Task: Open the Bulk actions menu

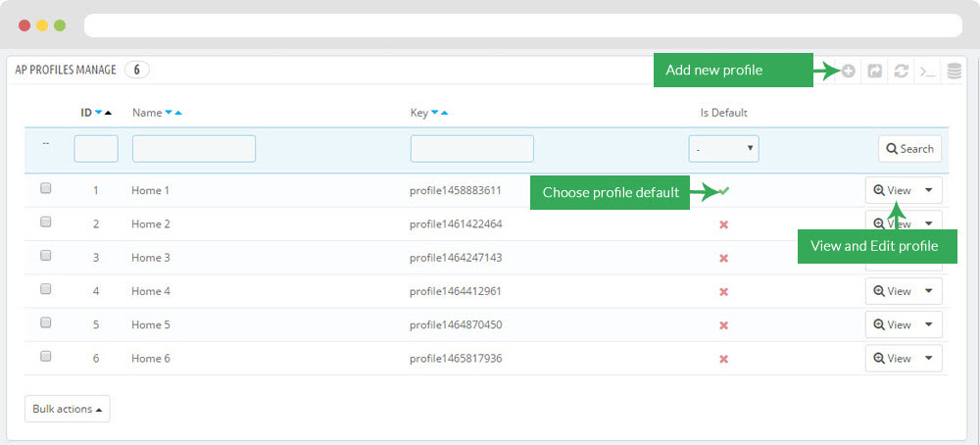Action: tap(68, 409)
